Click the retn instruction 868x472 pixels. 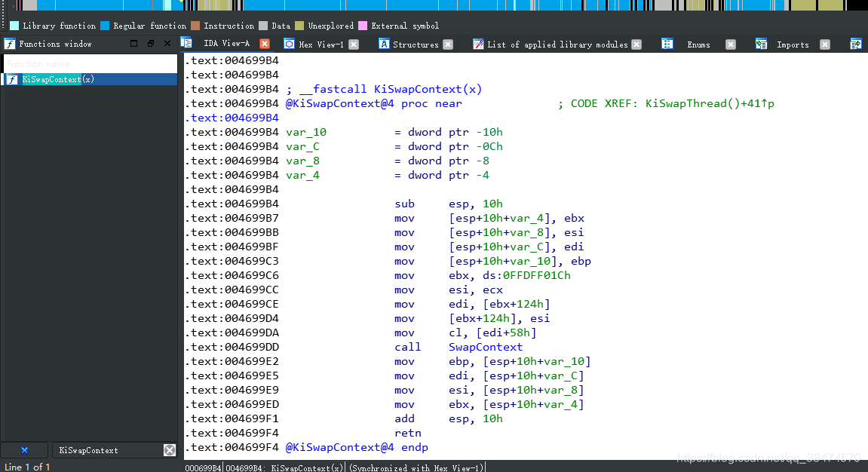coord(408,433)
